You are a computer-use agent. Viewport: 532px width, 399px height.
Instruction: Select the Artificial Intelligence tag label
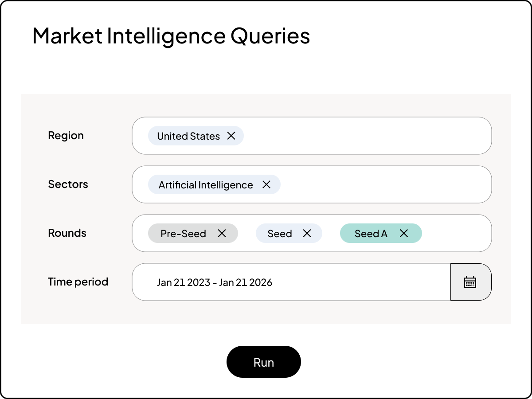coord(206,185)
